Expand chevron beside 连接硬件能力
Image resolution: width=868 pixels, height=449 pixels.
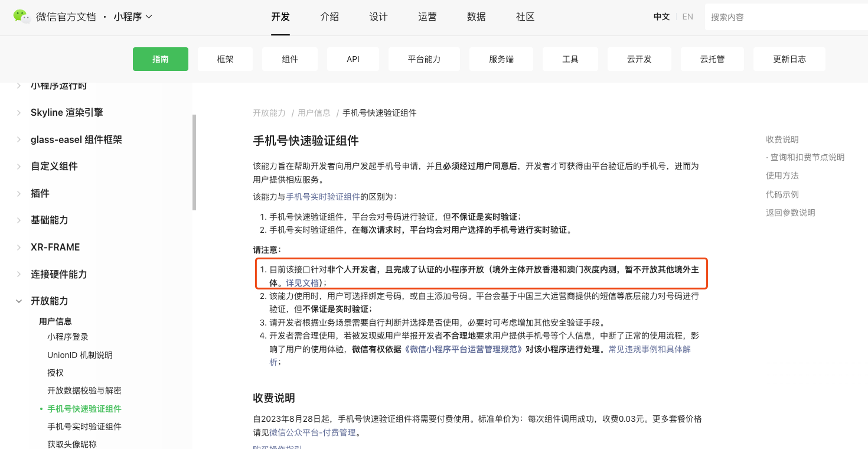pos(19,274)
